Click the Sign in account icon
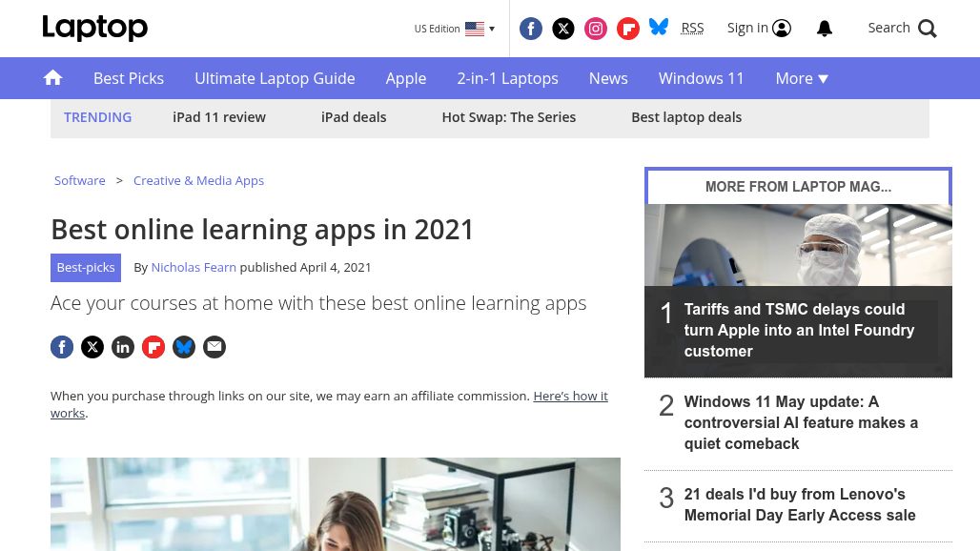Screen dimensions: 980x551 click(782, 28)
